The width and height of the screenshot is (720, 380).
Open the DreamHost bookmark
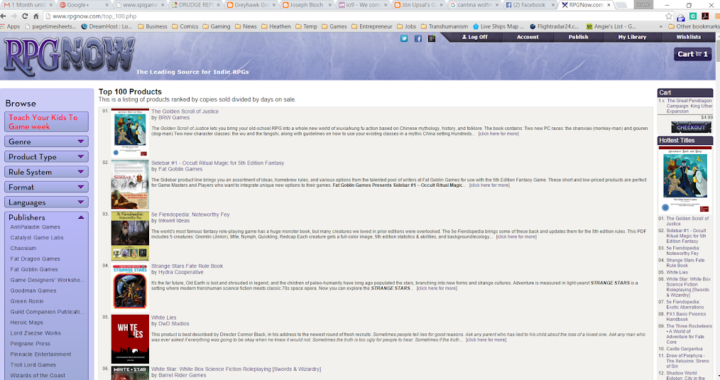point(107,27)
